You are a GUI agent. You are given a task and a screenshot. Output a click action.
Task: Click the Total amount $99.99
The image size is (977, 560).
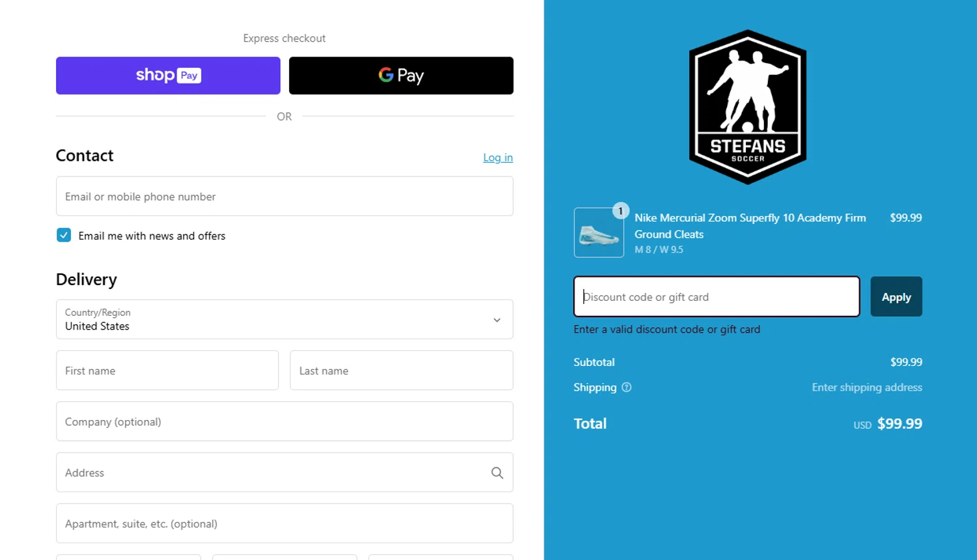point(899,423)
